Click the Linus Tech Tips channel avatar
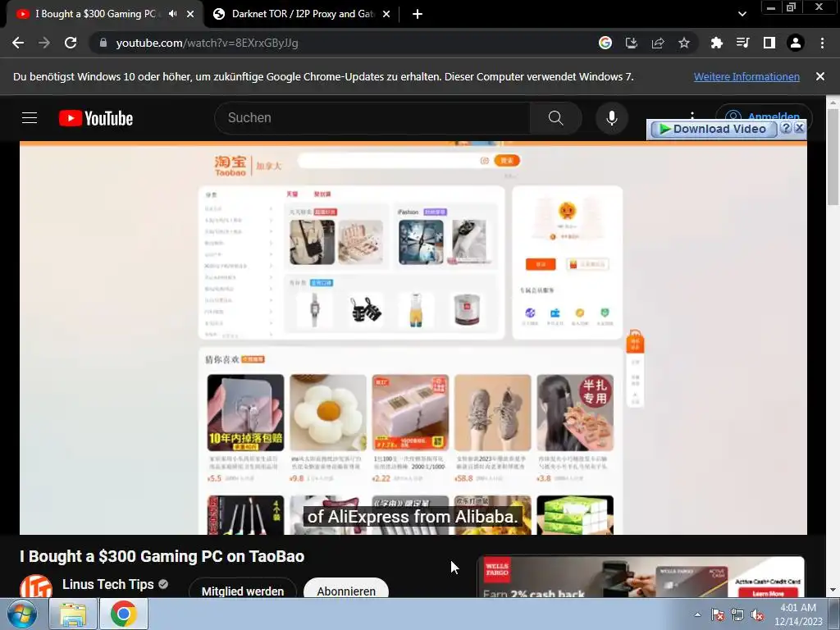Screen dimensions: 840x630 click(x=36, y=587)
